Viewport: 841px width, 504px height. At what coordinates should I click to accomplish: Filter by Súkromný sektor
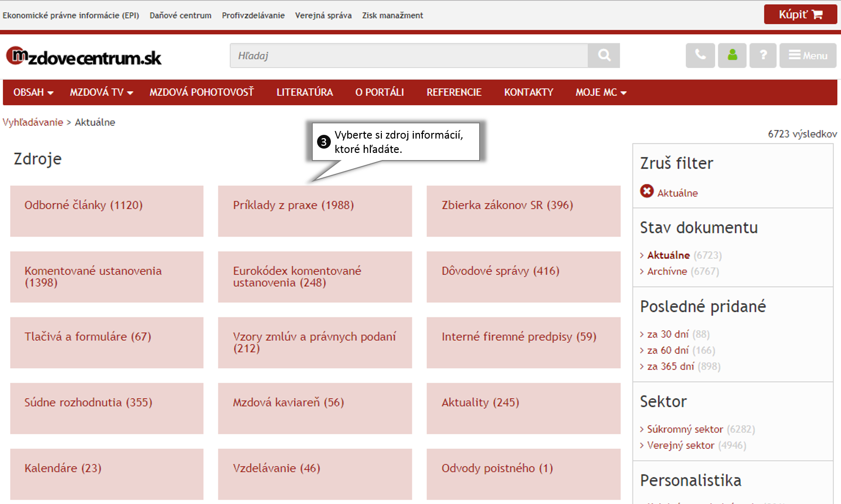coord(685,430)
